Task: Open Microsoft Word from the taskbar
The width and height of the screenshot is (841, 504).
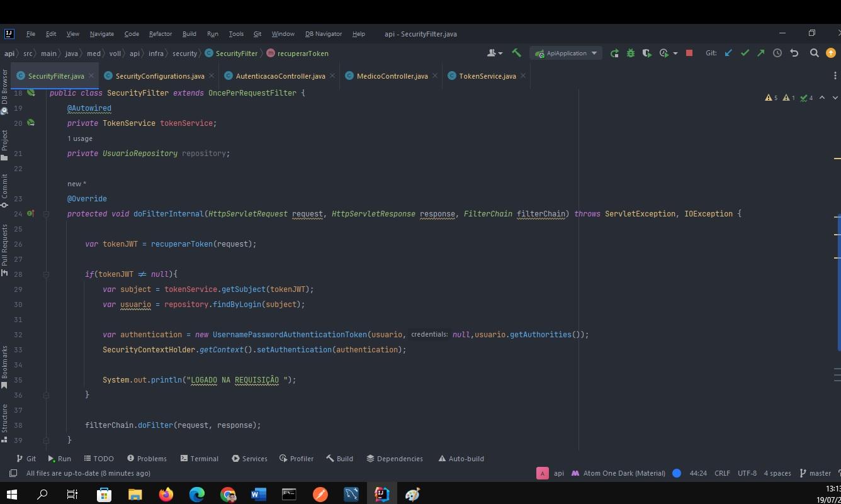Action: pyautogui.click(x=258, y=495)
